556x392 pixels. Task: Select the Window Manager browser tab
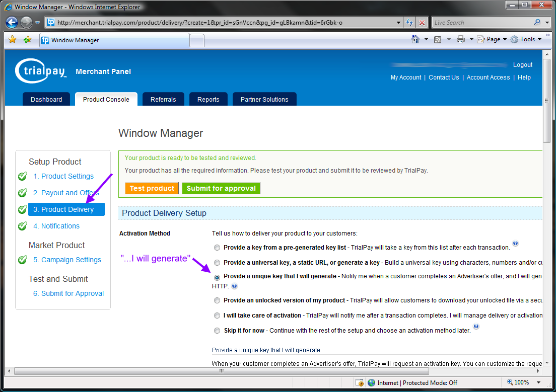[114, 40]
